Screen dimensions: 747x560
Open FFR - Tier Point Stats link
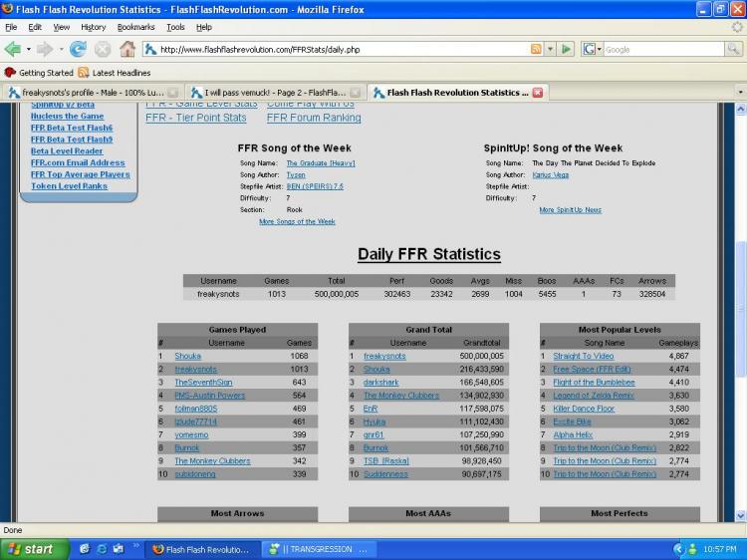(x=196, y=118)
